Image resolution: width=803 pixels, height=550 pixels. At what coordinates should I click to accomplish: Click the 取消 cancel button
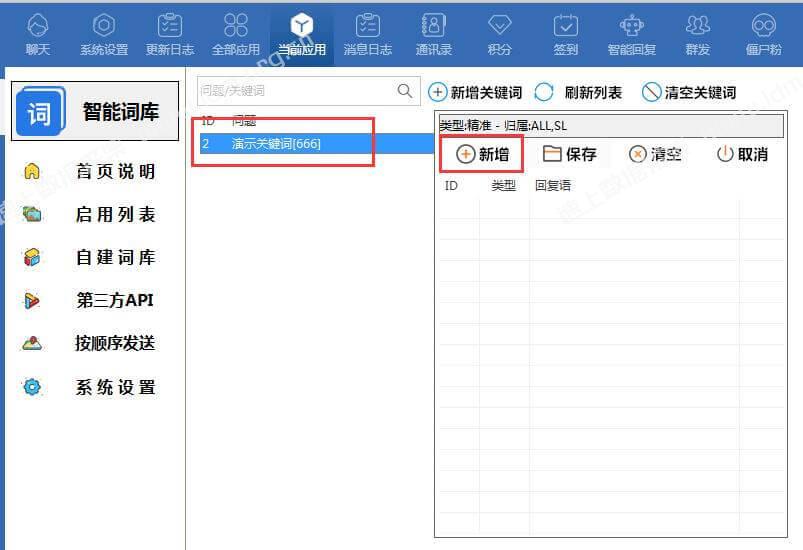click(742, 154)
